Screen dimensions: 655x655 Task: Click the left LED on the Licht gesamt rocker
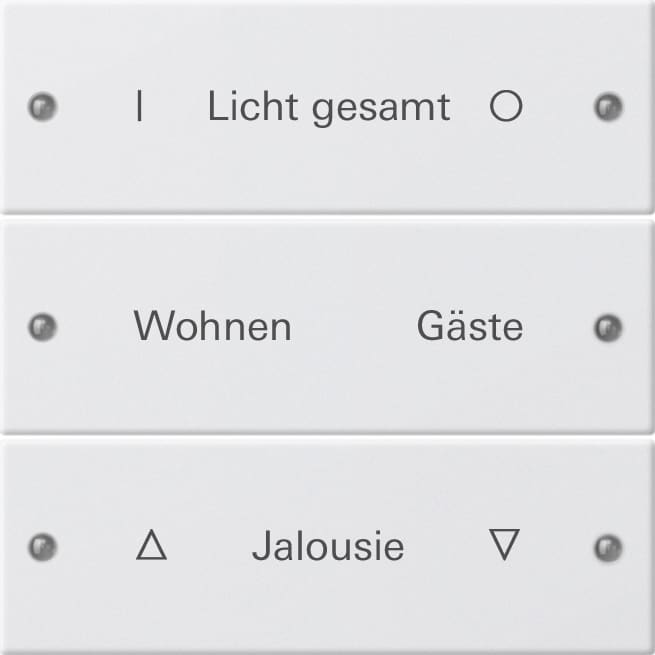tap(44, 106)
